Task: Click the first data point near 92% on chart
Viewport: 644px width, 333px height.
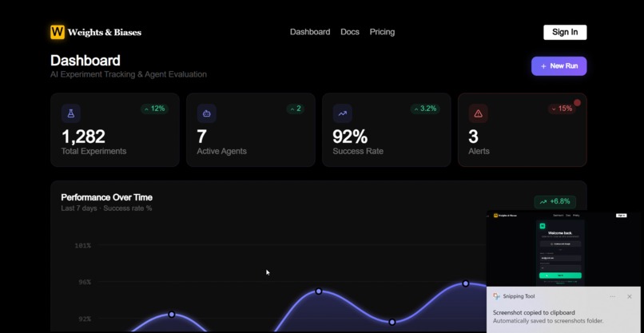Action: [172, 314]
